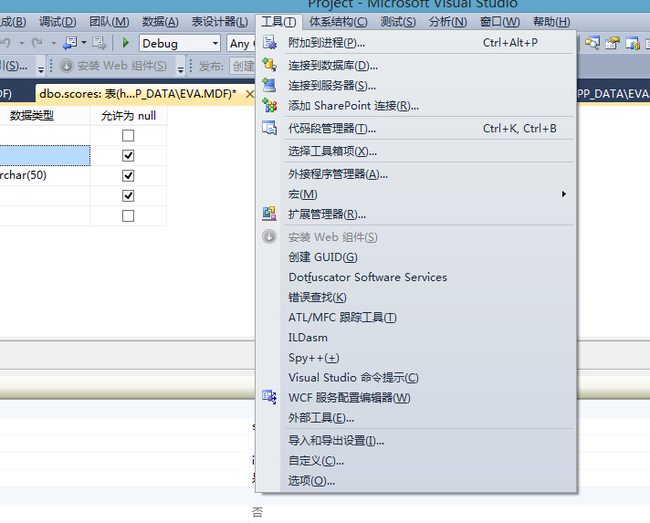
Task: Open the navigate backward dropdown arrow
Action: [x=84, y=43]
